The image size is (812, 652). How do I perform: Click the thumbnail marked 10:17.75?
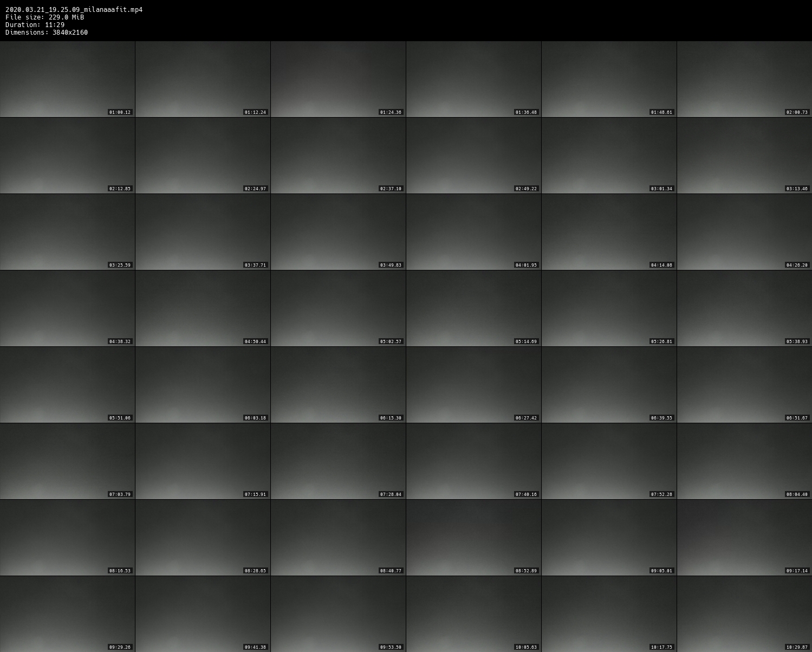pyautogui.click(x=609, y=614)
